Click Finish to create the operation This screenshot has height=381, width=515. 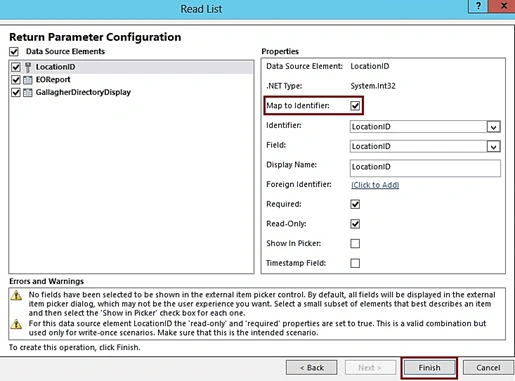tap(429, 368)
